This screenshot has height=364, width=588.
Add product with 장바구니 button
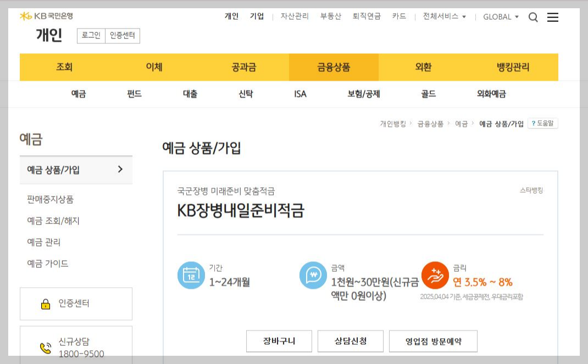[x=279, y=341]
